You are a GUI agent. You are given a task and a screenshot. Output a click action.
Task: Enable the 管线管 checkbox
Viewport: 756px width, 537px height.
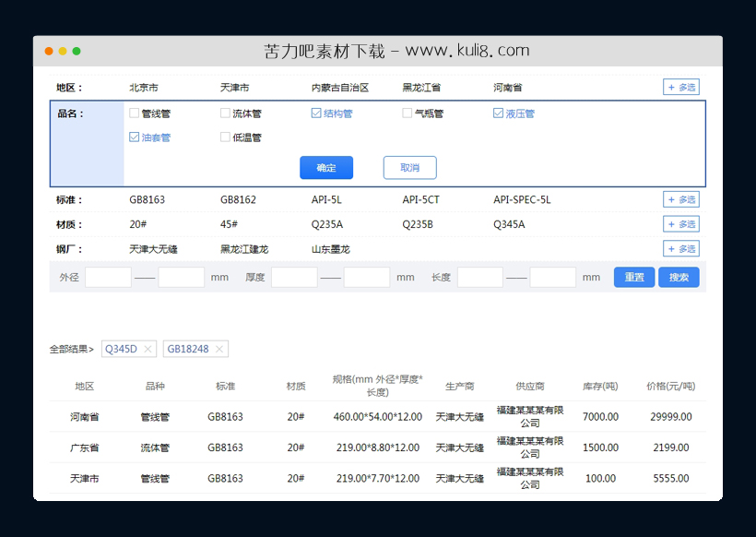[132, 112]
